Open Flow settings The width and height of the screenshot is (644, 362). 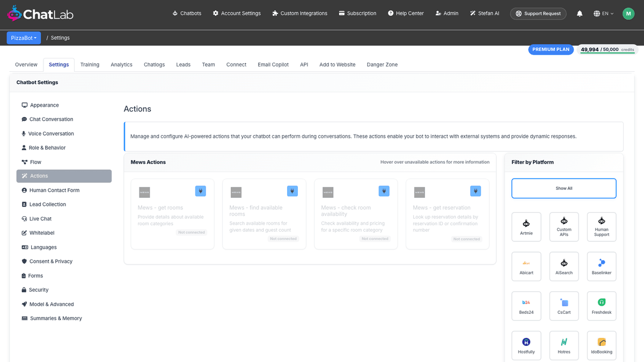click(64, 162)
